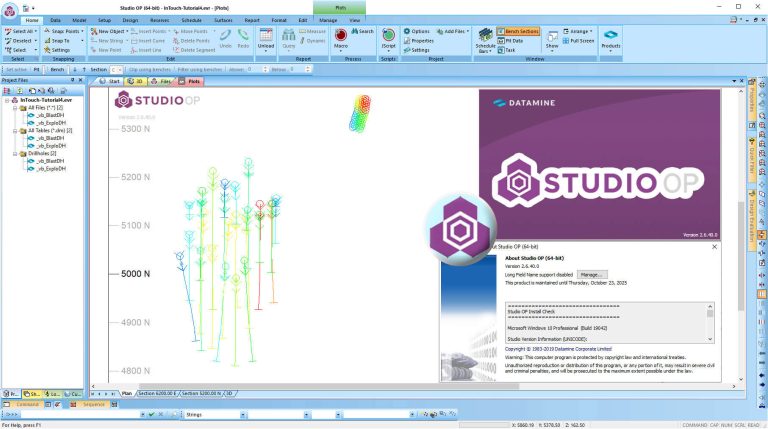768x429 pixels.
Task: Click the JScript icon in Scripts group
Action: 388,35
